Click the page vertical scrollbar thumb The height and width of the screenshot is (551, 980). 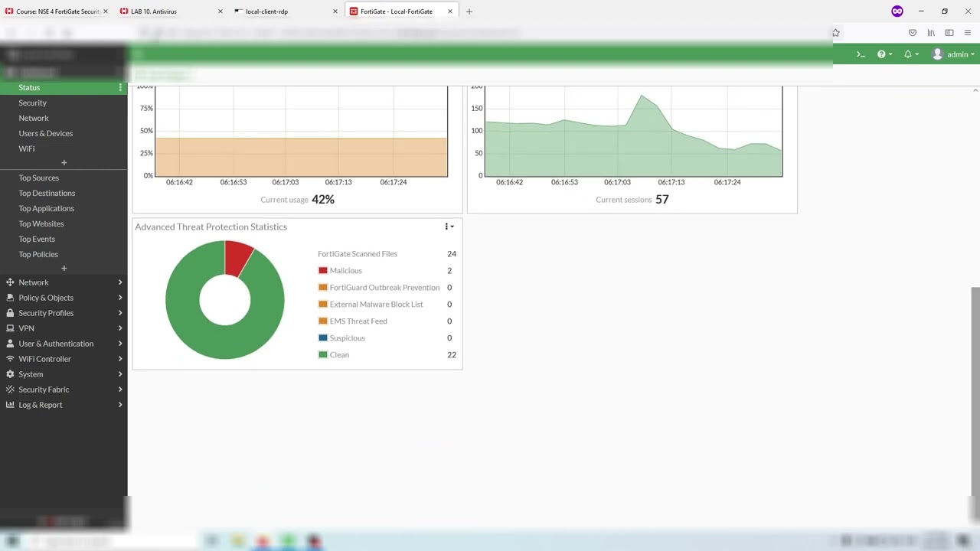tap(975, 392)
